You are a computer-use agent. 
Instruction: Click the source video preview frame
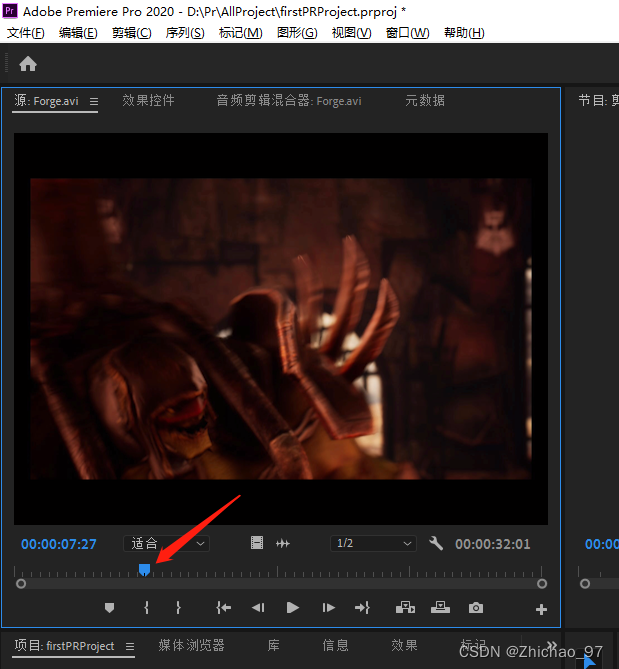281,329
